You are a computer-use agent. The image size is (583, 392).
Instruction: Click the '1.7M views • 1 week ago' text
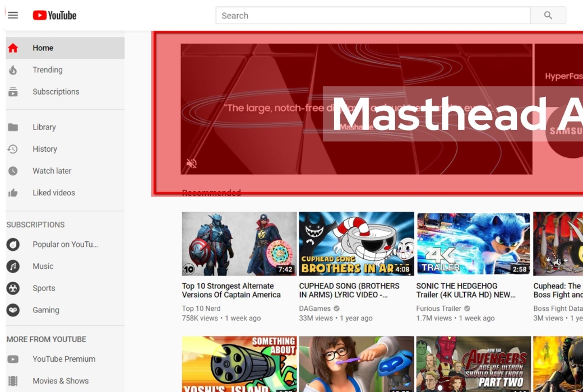tap(455, 318)
